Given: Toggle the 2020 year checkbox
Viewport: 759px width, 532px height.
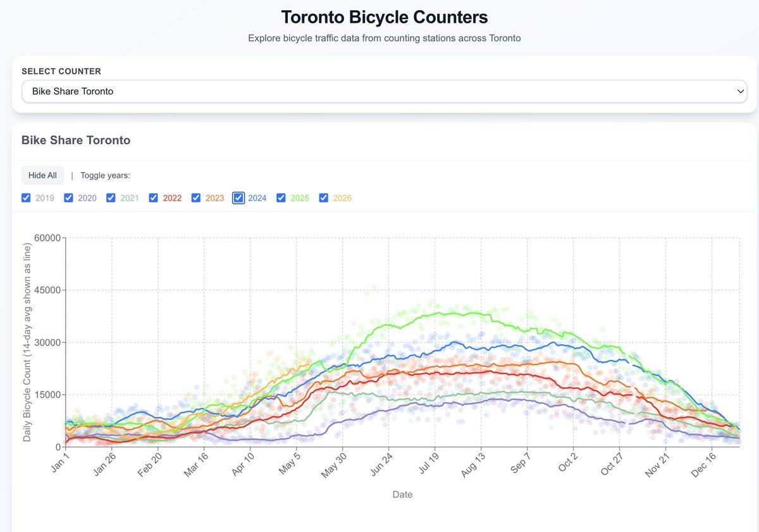Looking at the screenshot, I should [x=69, y=198].
